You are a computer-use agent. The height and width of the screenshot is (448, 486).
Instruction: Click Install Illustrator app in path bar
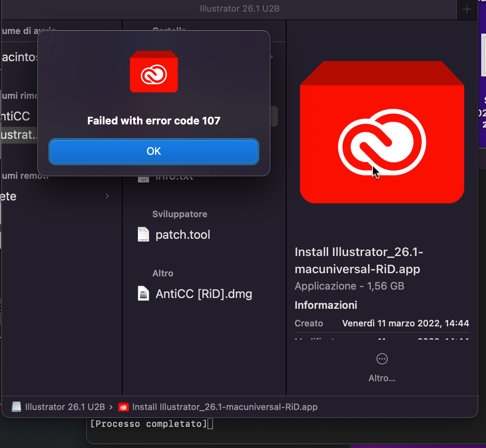tap(225, 407)
